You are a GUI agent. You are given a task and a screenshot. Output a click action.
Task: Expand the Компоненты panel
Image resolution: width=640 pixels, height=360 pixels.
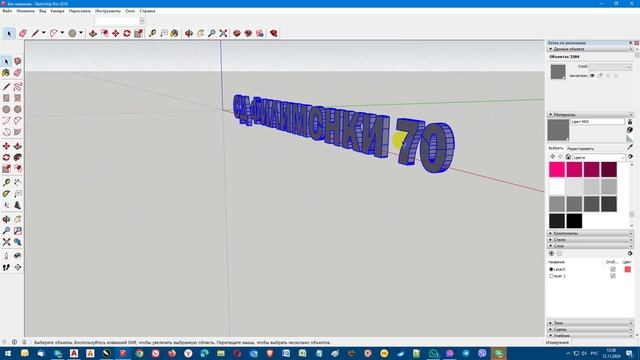click(x=590, y=233)
